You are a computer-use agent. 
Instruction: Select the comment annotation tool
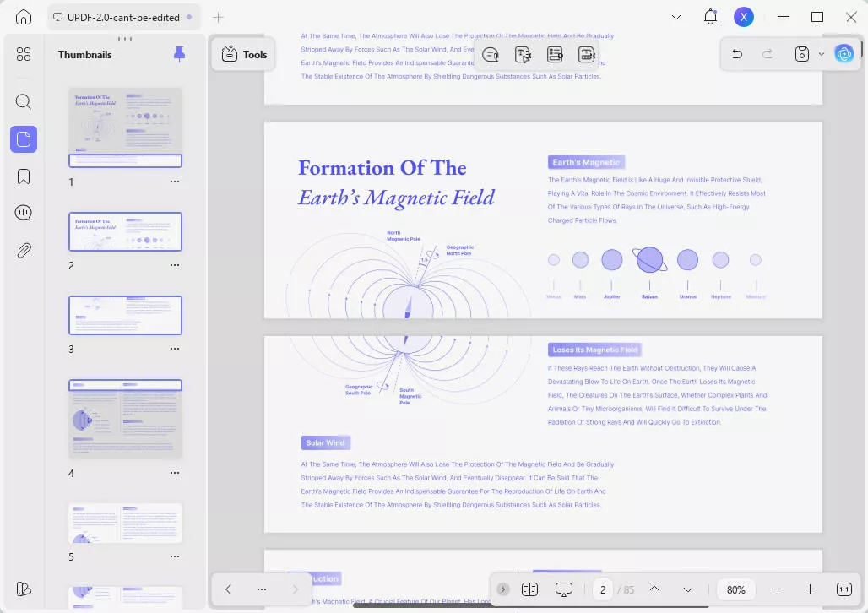tap(491, 53)
